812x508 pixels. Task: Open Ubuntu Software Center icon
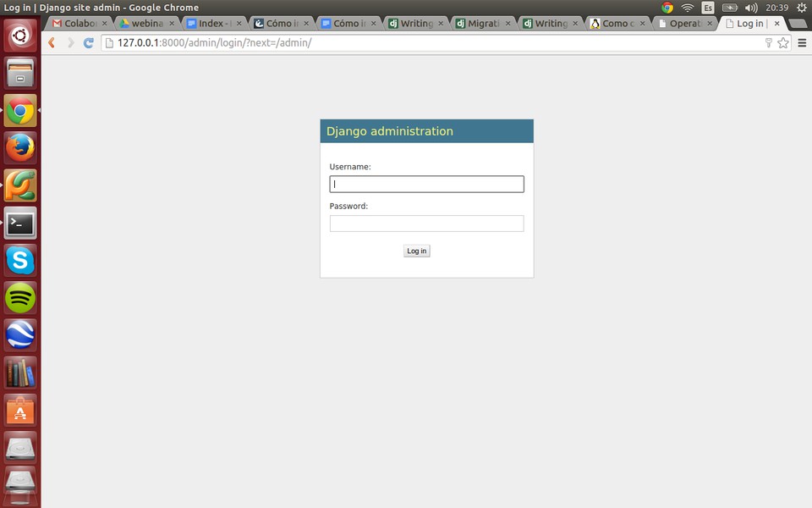click(20, 410)
